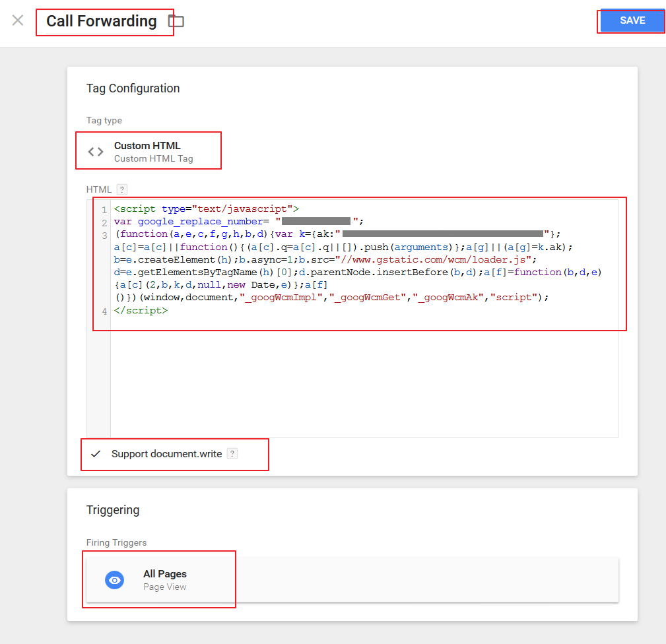Open the All Pages firing trigger

click(352, 580)
